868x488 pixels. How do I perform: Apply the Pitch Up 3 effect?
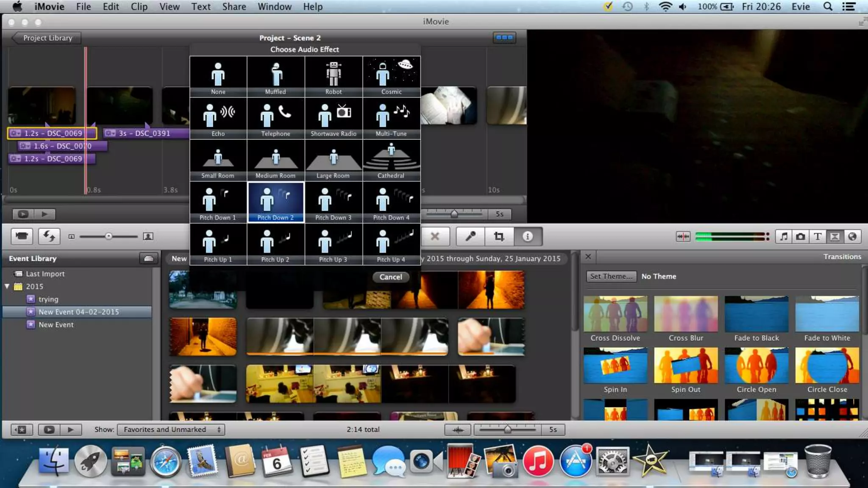coord(334,244)
